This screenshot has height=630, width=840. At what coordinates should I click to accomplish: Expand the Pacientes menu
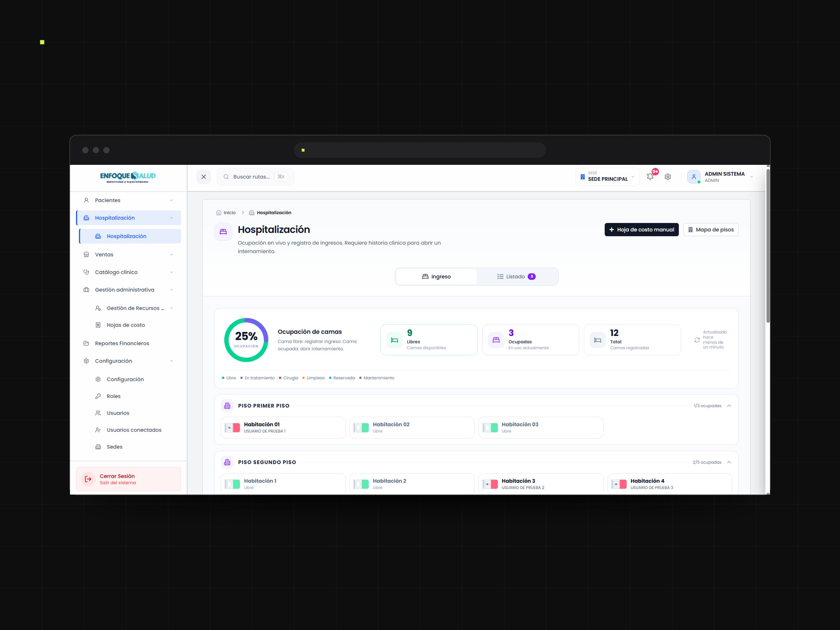tap(128, 200)
